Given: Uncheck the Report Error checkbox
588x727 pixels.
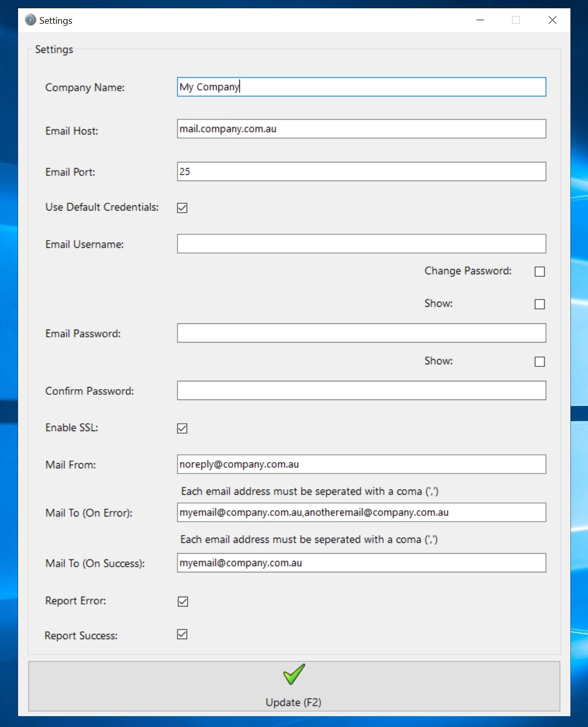Looking at the screenshot, I should [x=183, y=601].
